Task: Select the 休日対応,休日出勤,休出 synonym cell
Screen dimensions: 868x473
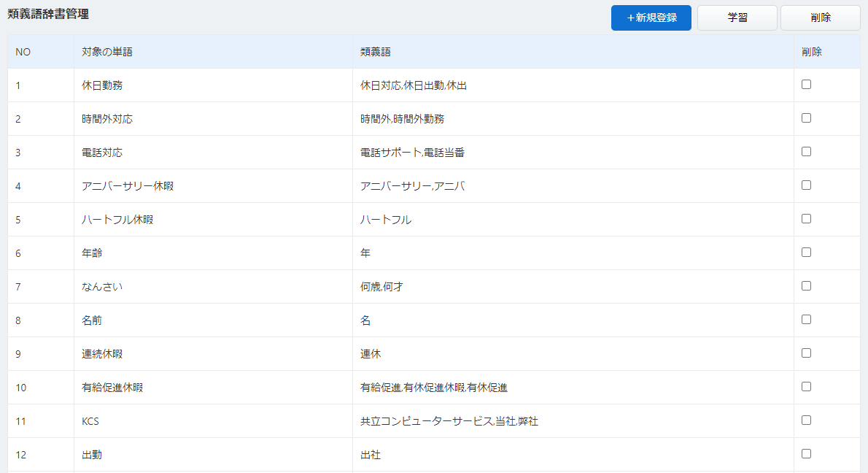Action: (413, 85)
